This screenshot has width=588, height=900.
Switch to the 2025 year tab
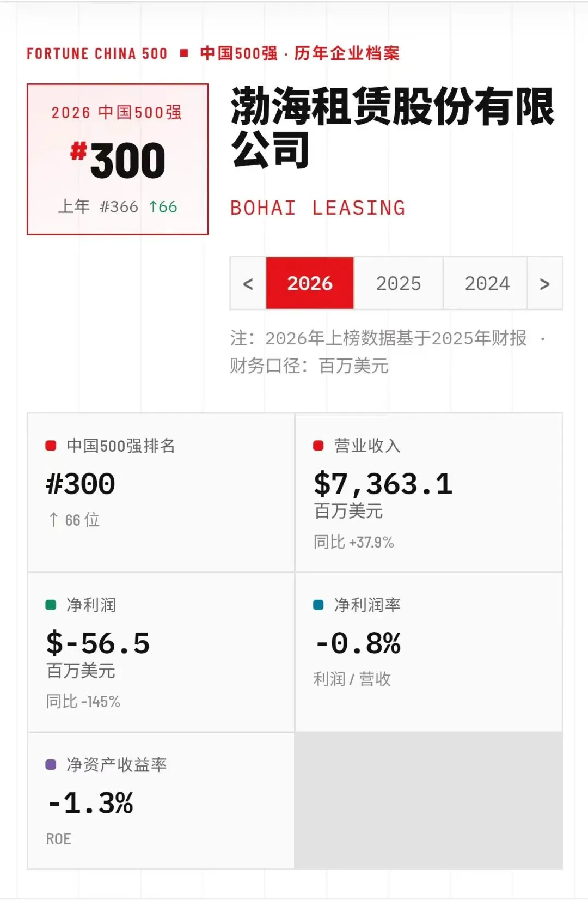(399, 283)
